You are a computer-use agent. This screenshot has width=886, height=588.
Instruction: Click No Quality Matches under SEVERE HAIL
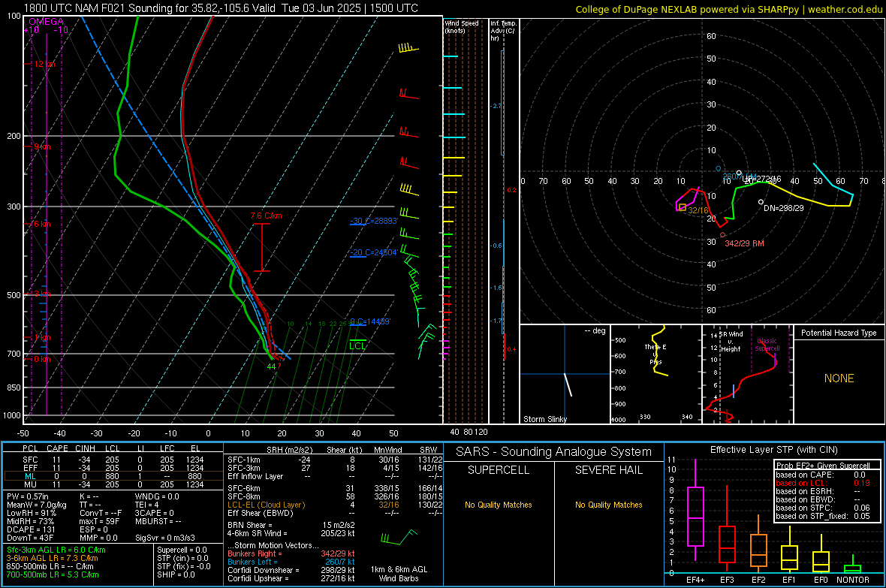(608, 505)
